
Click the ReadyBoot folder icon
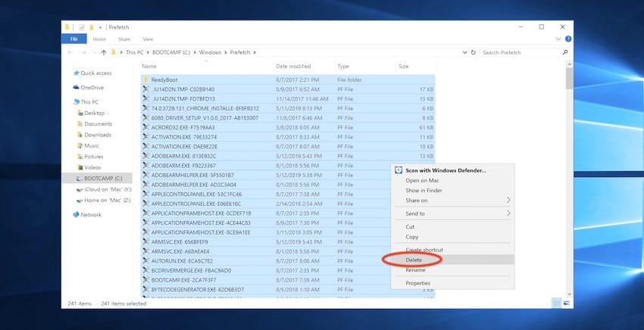(x=145, y=79)
